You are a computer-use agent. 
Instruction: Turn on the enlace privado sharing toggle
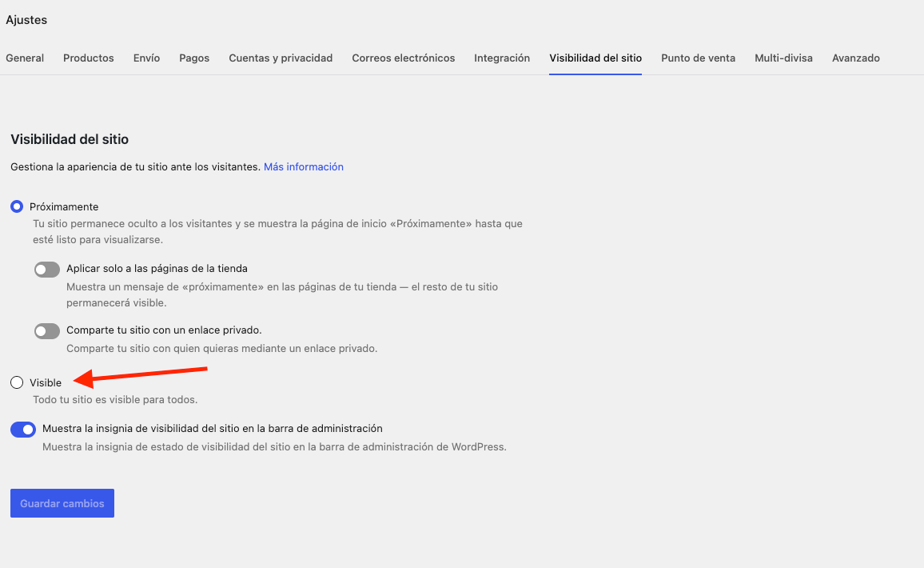pyautogui.click(x=47, y=331)
